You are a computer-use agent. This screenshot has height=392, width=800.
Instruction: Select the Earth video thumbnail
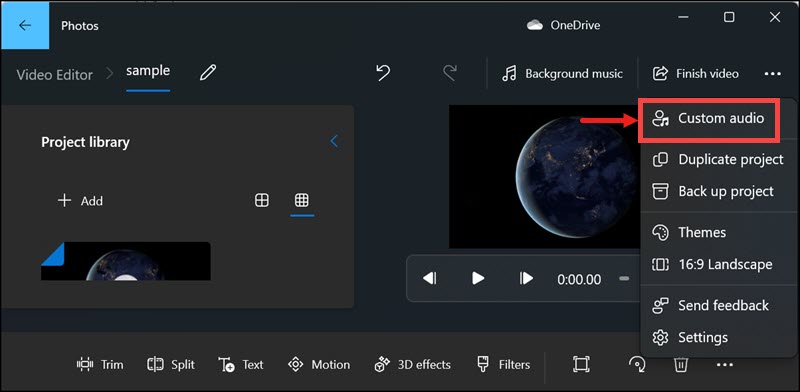126,261
